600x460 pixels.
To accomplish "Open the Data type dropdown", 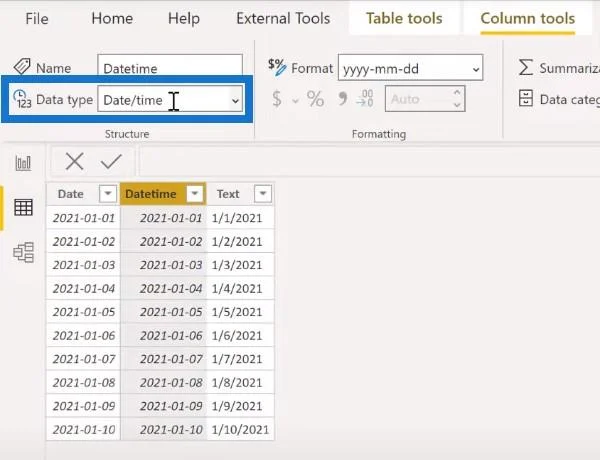I will (170, 100).
